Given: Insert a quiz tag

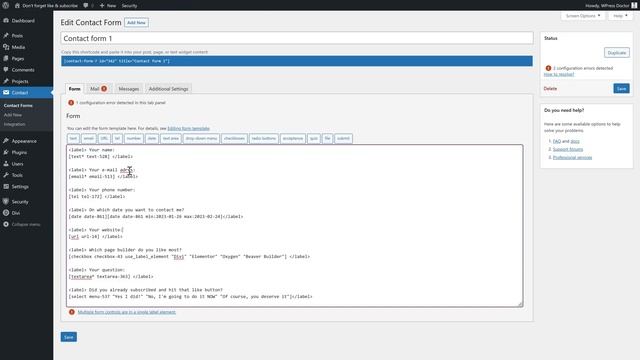Looking at the screenshot, I should 313,139.
